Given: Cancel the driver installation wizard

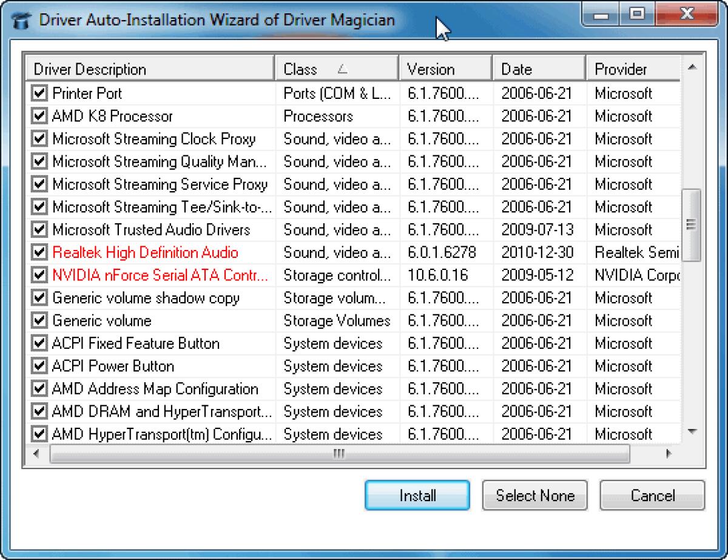Looking at the screenshot, I should click(652, 495).
